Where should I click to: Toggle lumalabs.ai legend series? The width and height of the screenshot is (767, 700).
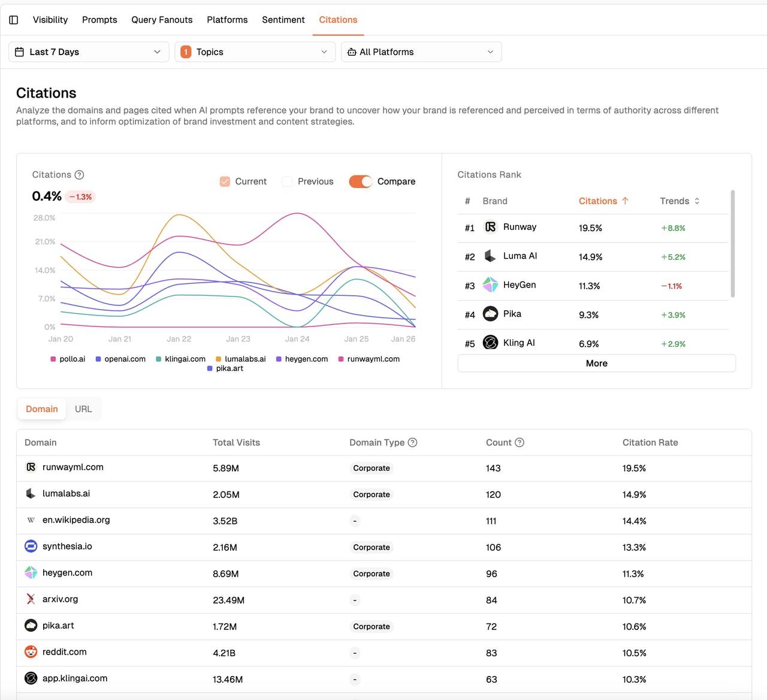[241, 359]
